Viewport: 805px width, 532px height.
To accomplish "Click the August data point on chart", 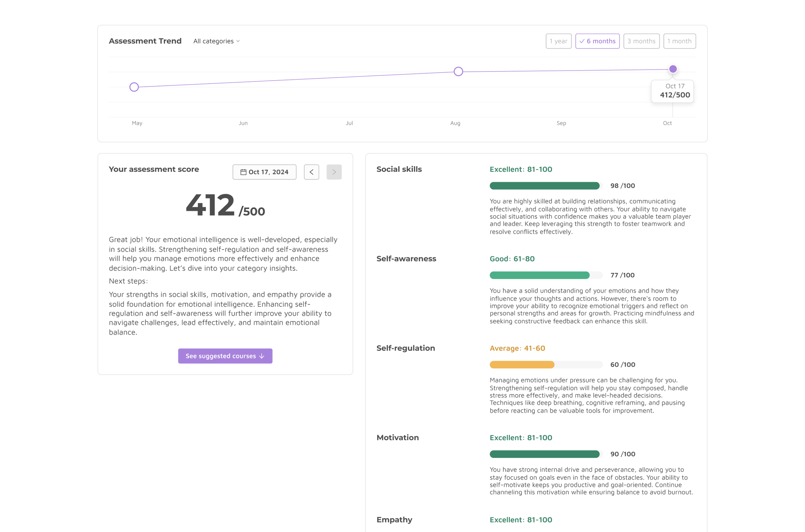I will [x=458, y=71].
